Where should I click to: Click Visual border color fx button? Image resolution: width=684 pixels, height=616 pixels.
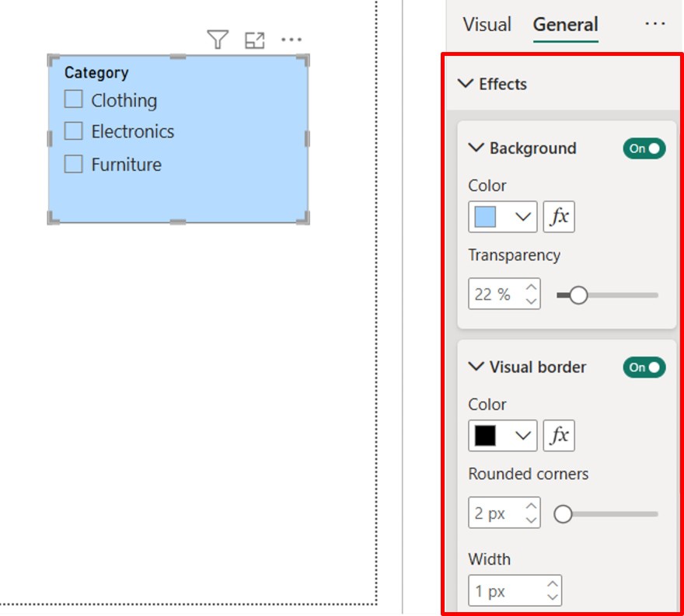[559, 436]
